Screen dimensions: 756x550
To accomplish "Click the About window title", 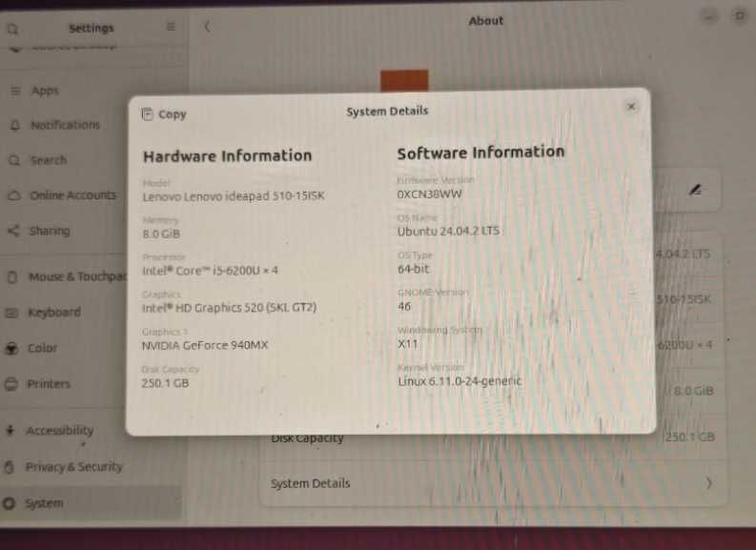I will tap(485, 21).
